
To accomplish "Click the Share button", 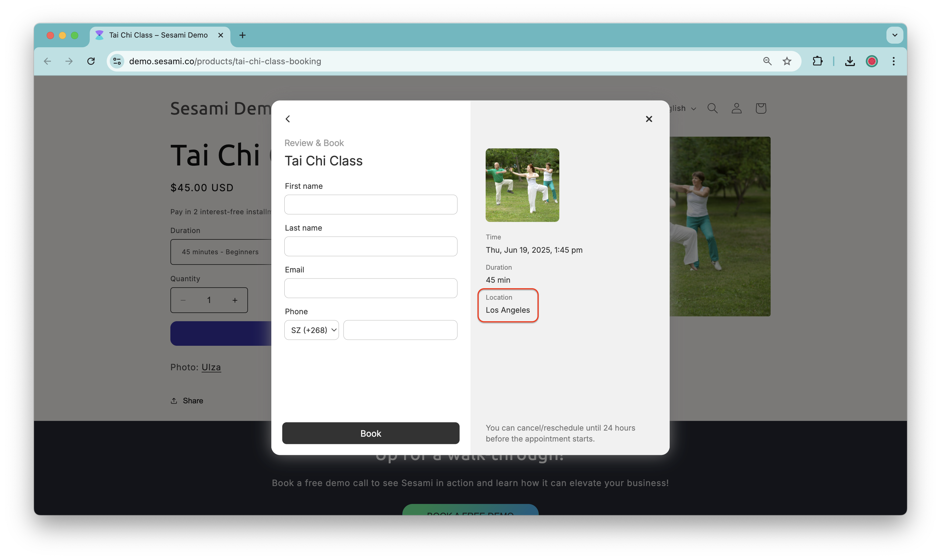I will 187,400.
